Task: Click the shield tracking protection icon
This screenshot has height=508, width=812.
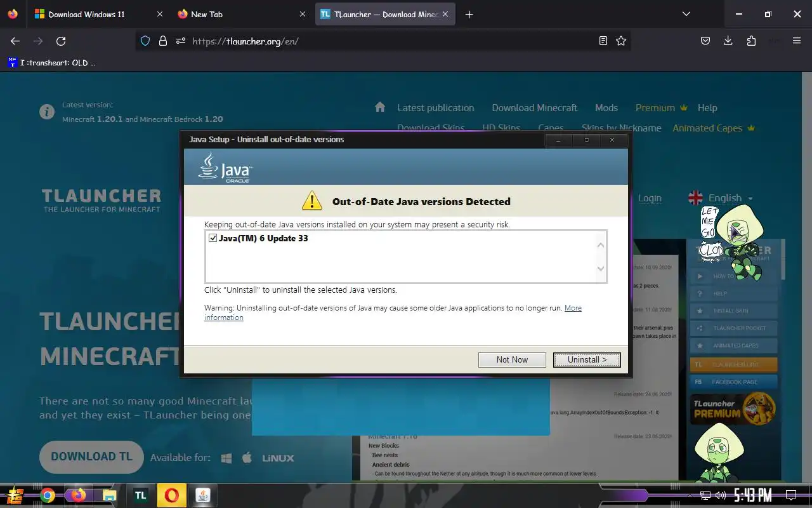Action: point(145,41)
